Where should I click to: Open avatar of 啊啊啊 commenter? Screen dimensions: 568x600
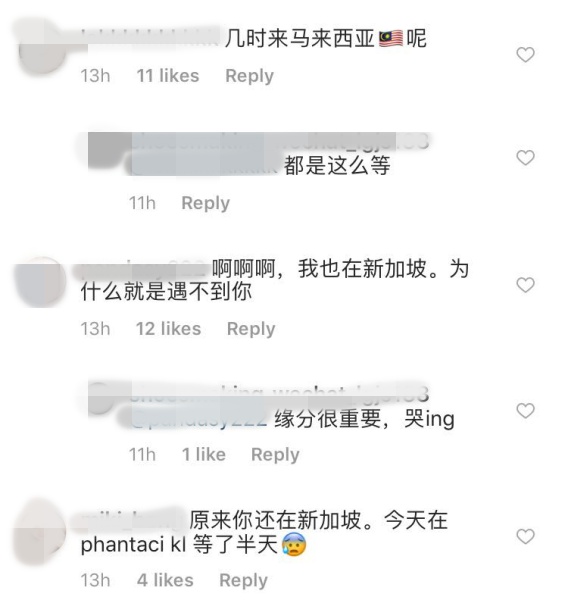40,282
